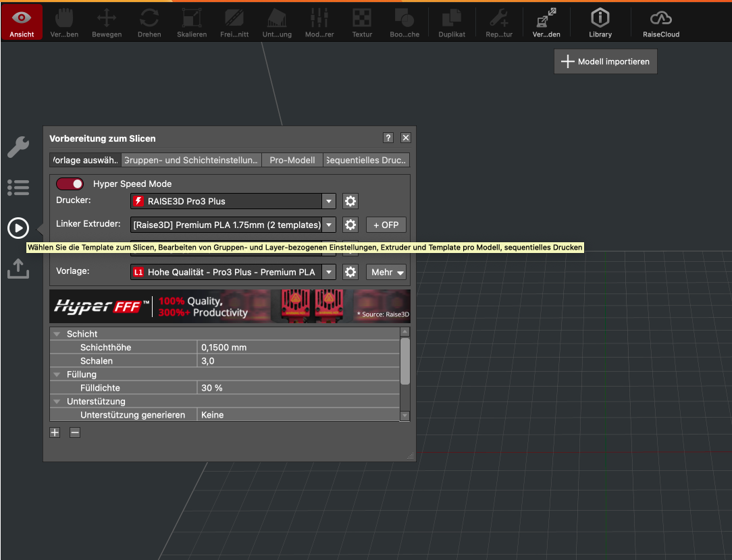Select the Schichthöhe row label

pyautogui.click(x=105, y=347)
